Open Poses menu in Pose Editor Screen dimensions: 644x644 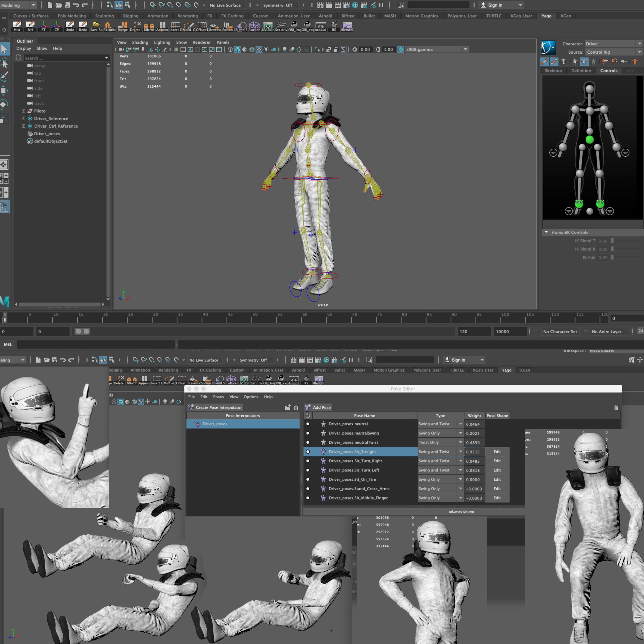pos(218,397)
